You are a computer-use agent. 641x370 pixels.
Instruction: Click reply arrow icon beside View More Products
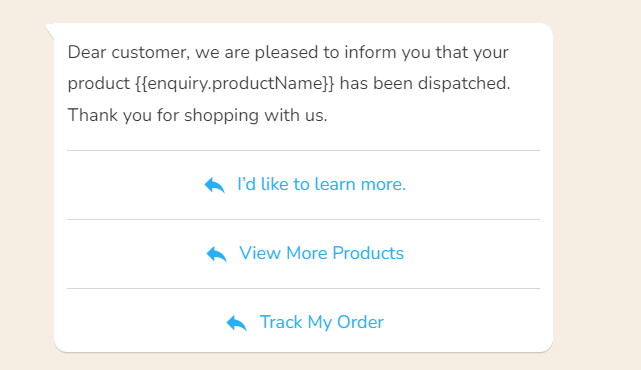pyautogui.click(x=217, y=254)
